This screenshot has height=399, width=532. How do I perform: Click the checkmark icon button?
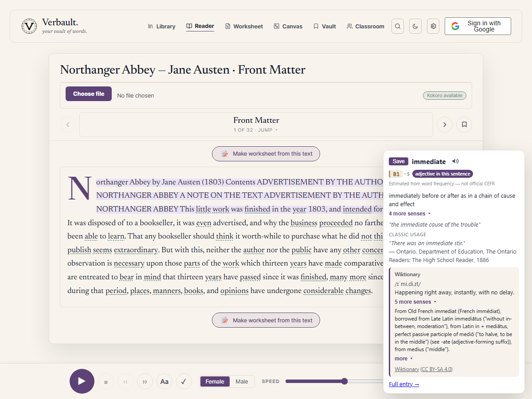pyautogui.click(x=184, y=381)
